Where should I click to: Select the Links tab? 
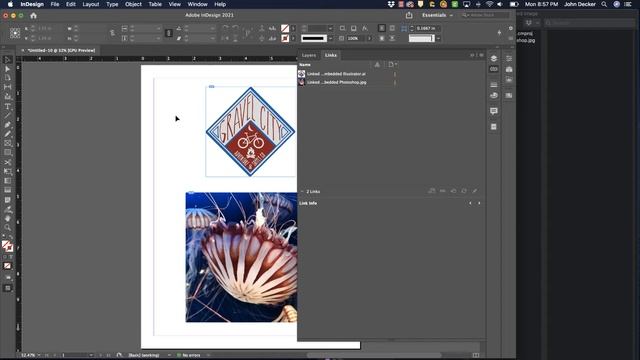pyautogui.click(x=331, y=55)
